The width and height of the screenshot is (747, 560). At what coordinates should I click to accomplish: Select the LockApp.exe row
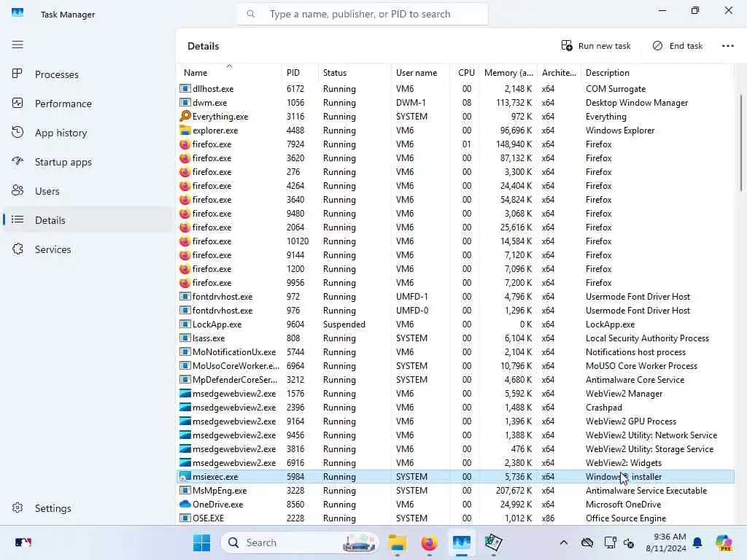[x=456, y=324]
